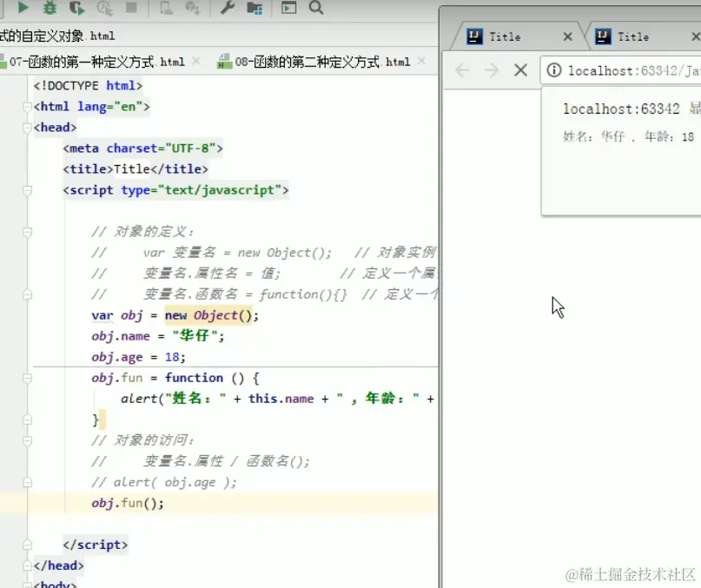Click the <!DOCTYPE html> line
701x588 pixels.
pyautogui.click(x=88, y=85)
